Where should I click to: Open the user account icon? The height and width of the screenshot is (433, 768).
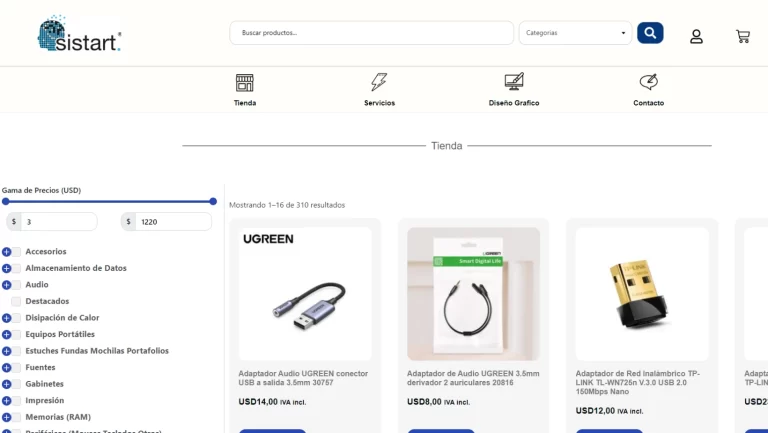(x=696, y=37)
